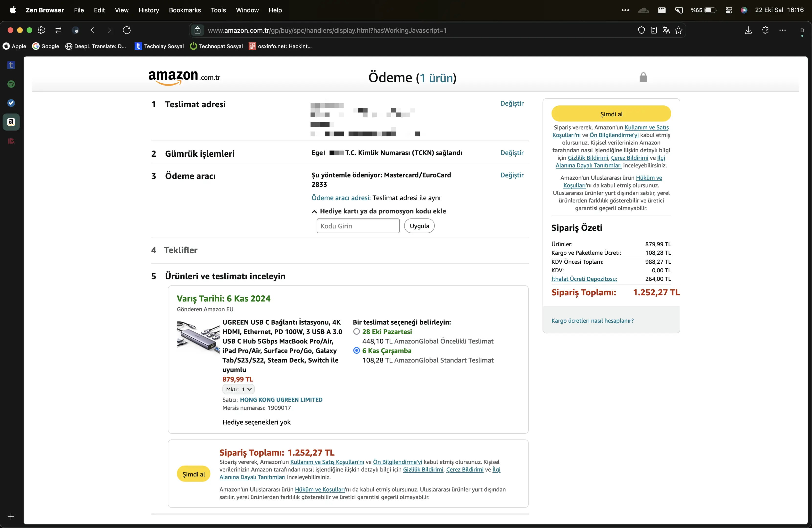Go back to the previous page

pos(92,30)
